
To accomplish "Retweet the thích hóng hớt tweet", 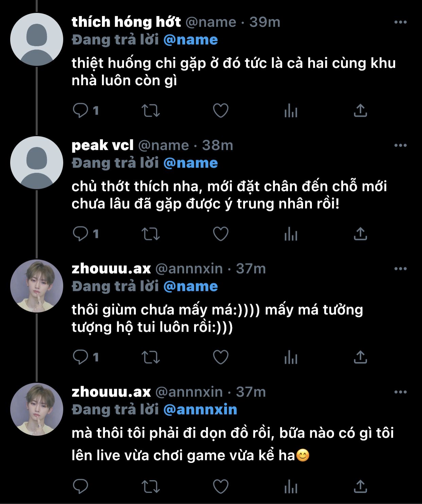I will pos(151,111).
